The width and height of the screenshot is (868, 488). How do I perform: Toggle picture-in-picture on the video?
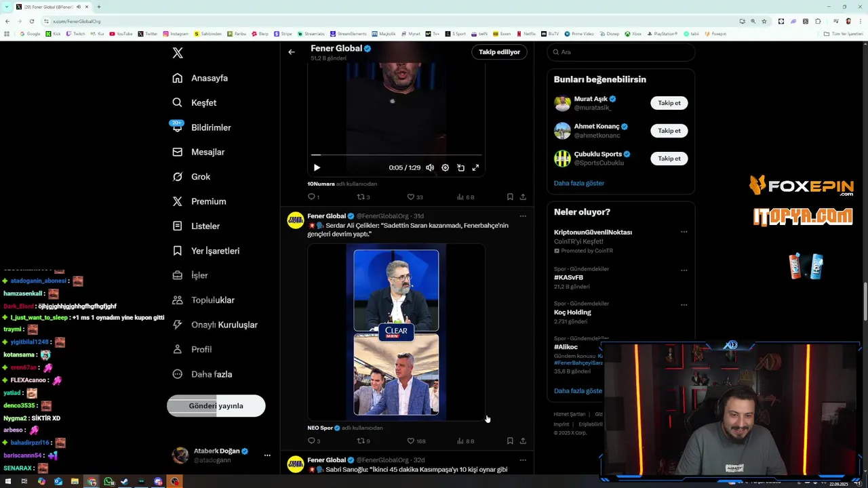point(460,167)
